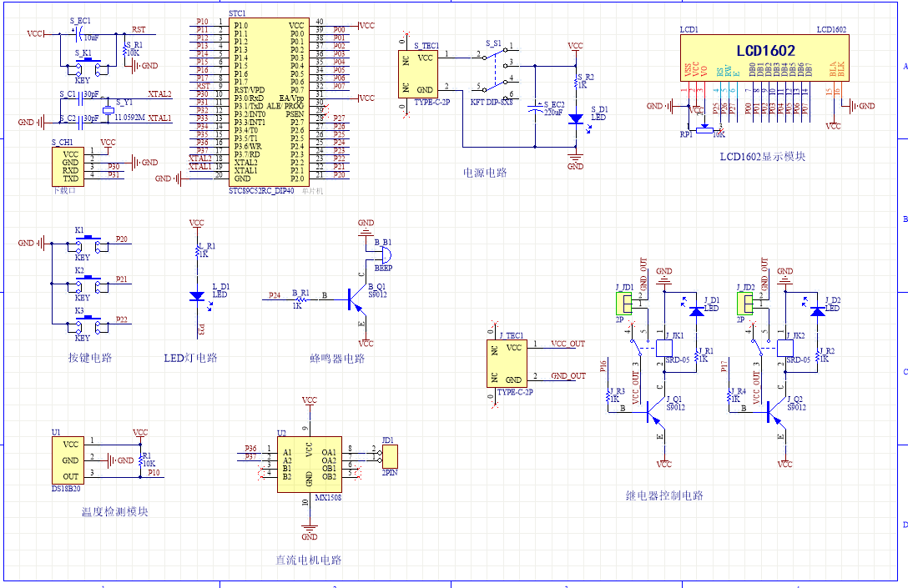This screenshot has width=908, height=588.
Task: Click the 继电器控制电路 section label
Action: click(664, 495)
